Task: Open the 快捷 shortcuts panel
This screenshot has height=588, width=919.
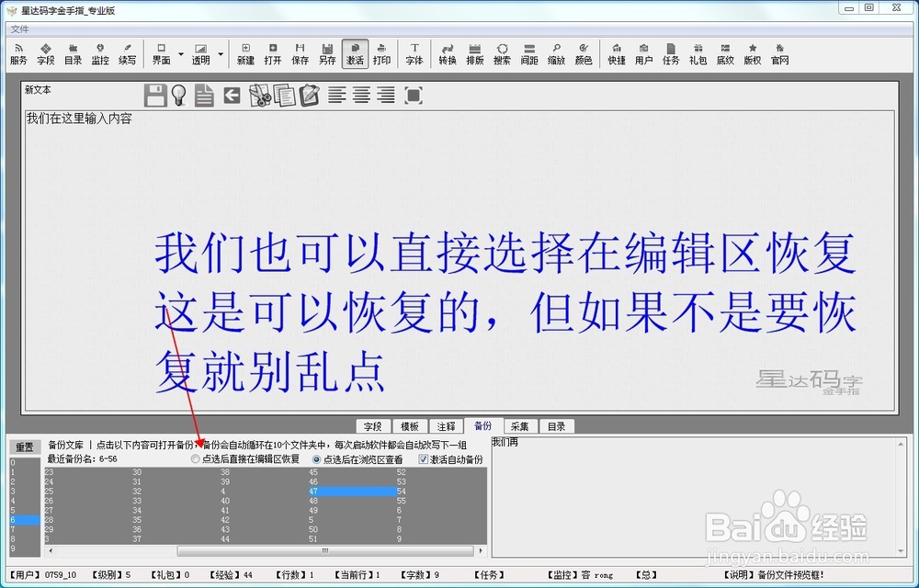Action: coord(617,54)
